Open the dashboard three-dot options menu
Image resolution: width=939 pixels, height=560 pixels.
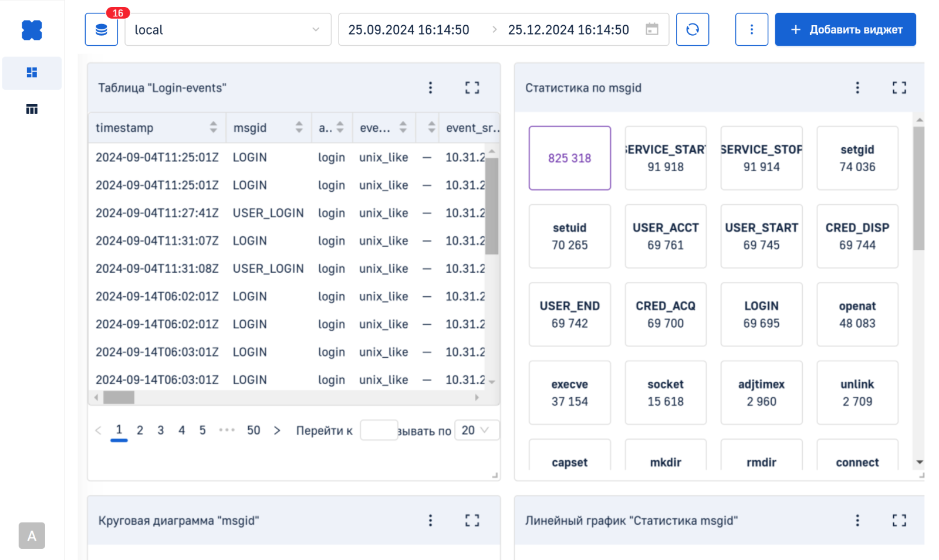tap(751, 30)
